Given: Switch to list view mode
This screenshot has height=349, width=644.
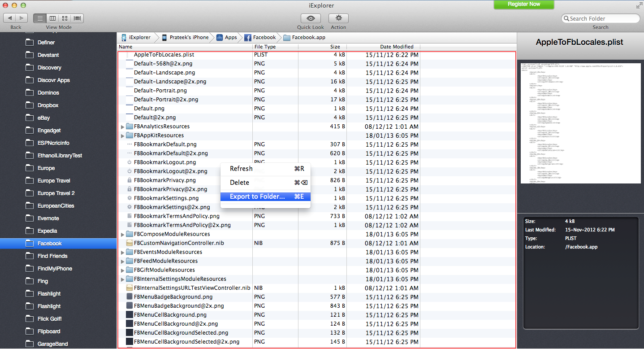Looking at the screenshot, I should coord(40,18).
